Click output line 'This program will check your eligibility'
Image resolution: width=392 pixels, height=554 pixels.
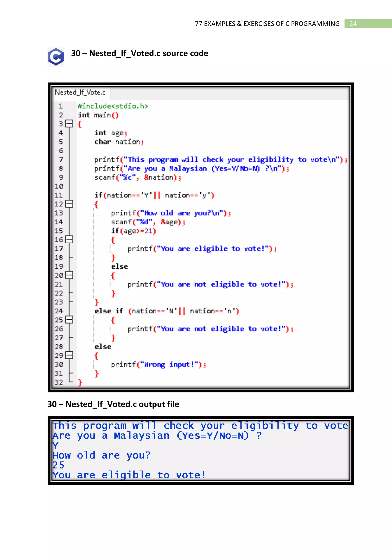click(x=200, y=426)
